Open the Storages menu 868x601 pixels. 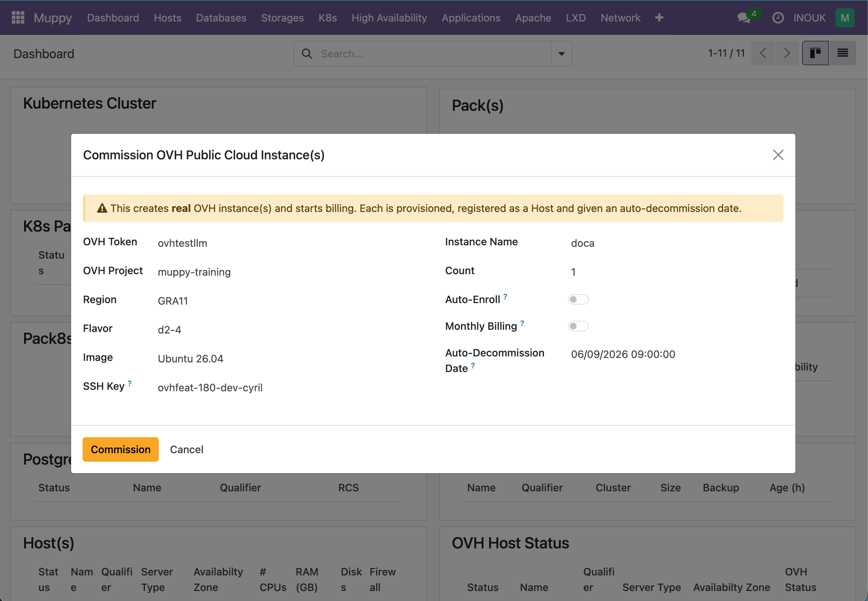(283, 18)
